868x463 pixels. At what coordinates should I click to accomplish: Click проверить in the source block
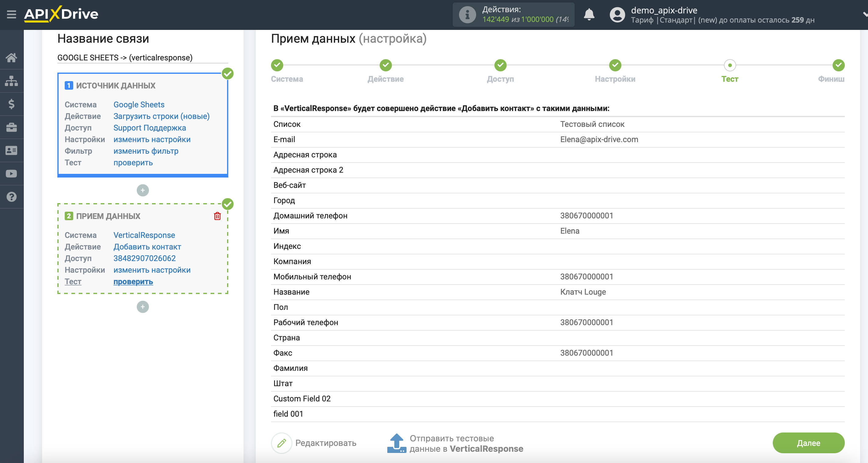133,163
